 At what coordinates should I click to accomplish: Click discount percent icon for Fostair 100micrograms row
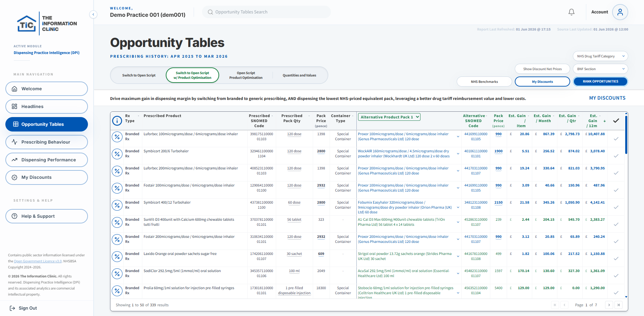click(117, 188)
